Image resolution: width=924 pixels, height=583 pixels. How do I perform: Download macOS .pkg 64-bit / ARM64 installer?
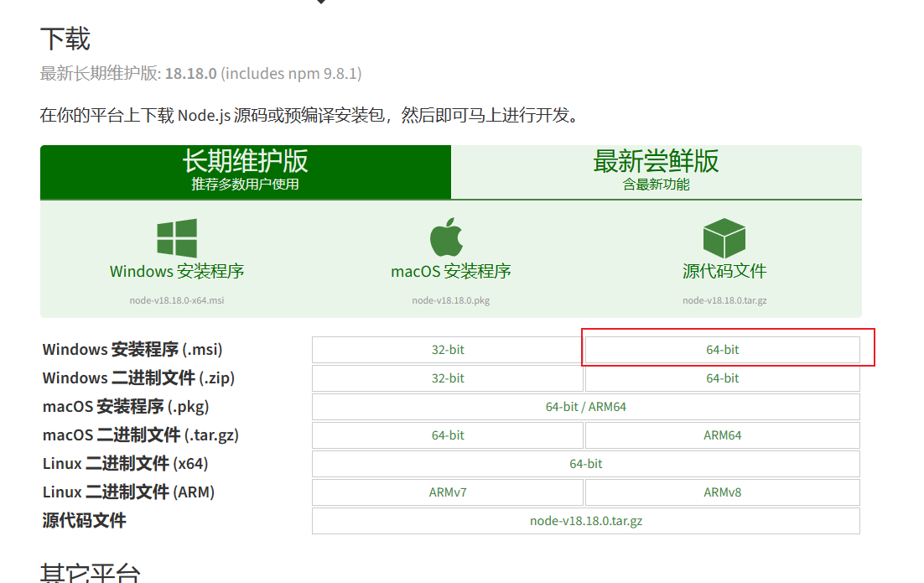585,407
